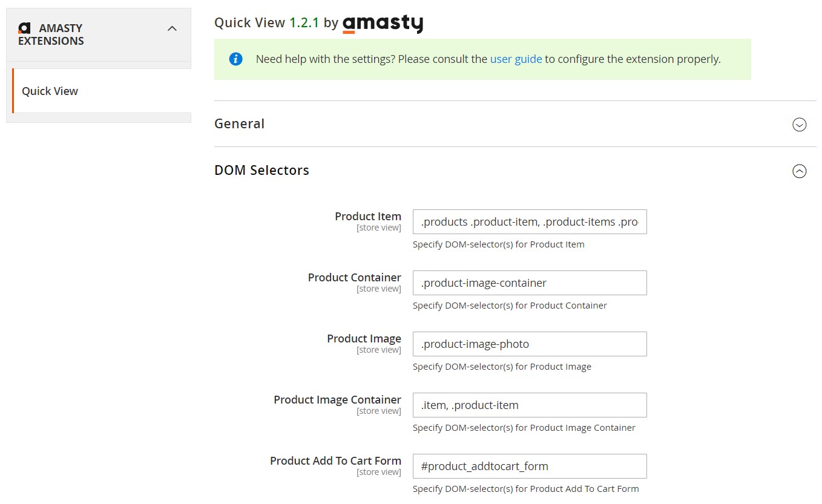Collapse the DOM Selectors section arrow
This screenshot has height=504, width=822.
tap(800, 171)
